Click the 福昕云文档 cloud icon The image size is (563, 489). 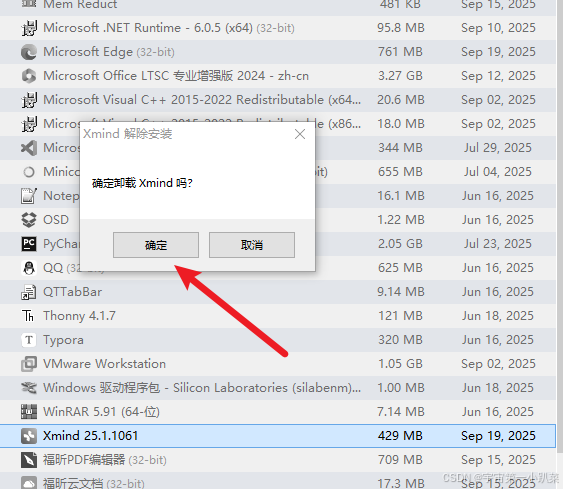pyautogui.click(x=29, y=482)
